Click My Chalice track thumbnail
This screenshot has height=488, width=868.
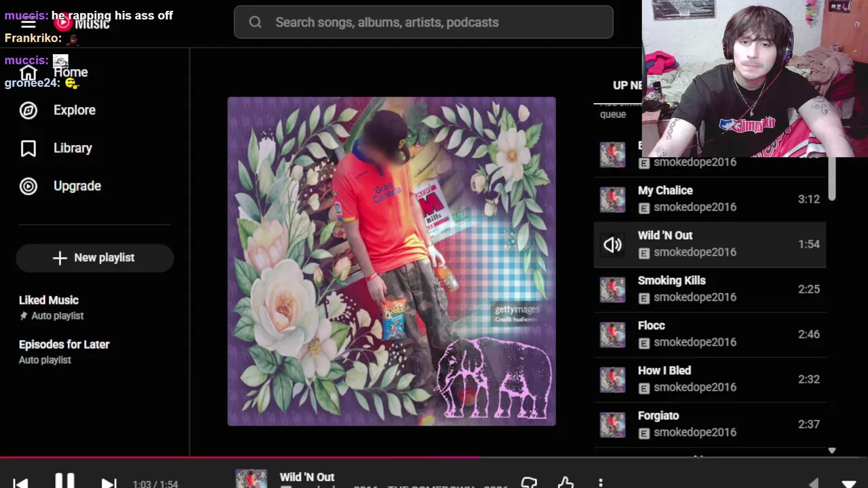[612, 199]
